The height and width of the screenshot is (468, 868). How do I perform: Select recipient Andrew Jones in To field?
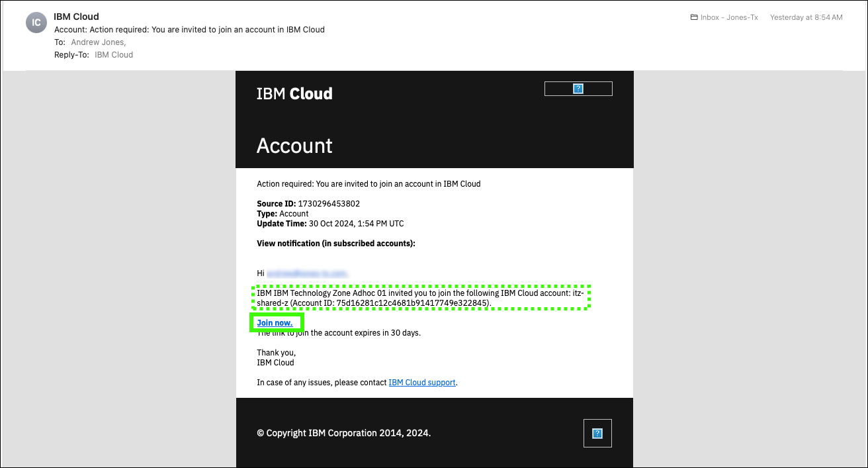[98, 42]
